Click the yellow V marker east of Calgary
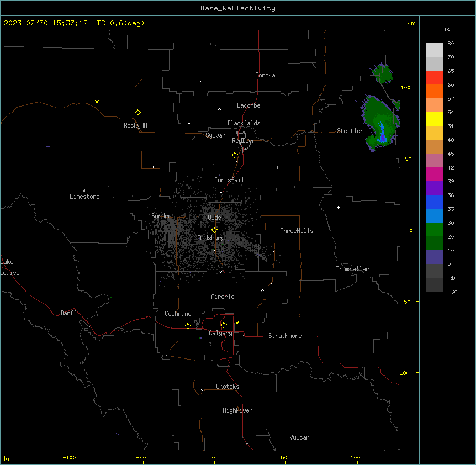The image size is (476, 465). pyautogui.click(x=237, y=323)
